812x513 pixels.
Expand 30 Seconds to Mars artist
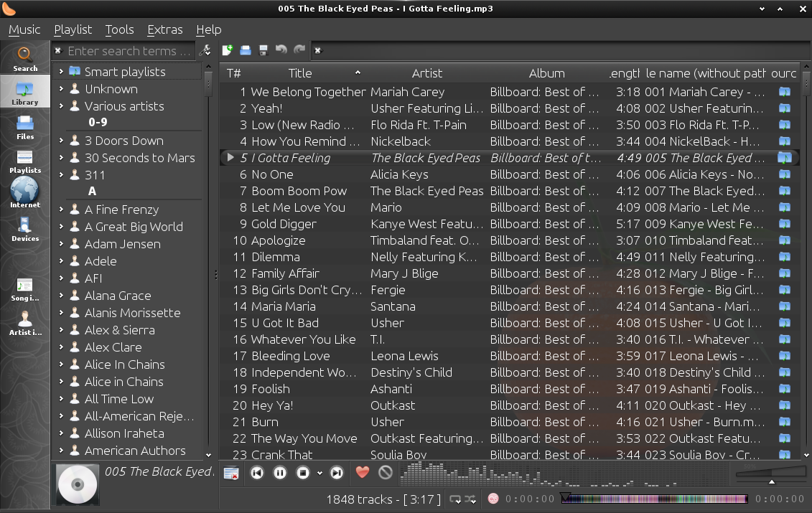click(61, 157)
